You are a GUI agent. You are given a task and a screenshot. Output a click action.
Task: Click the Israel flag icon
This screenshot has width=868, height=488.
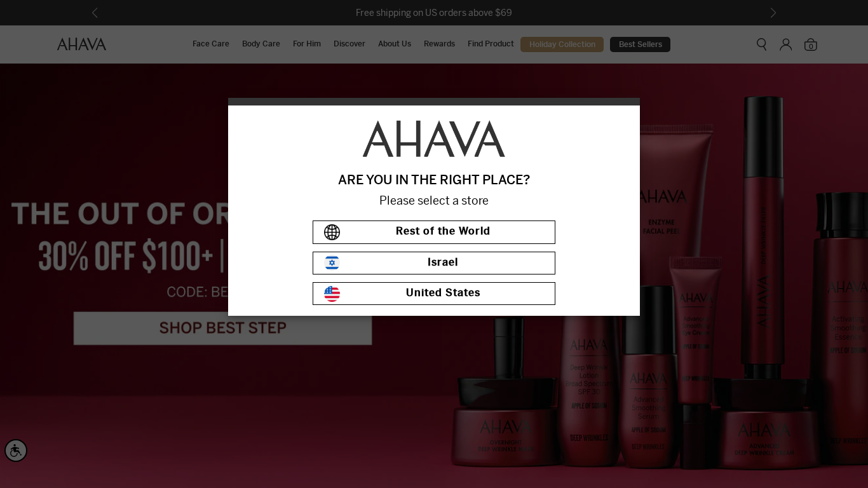point(332,262)
